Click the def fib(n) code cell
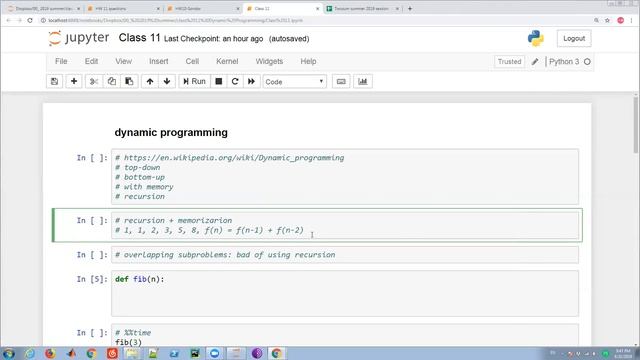The width and height of the screenshot is (640, 360). (345, 293)
